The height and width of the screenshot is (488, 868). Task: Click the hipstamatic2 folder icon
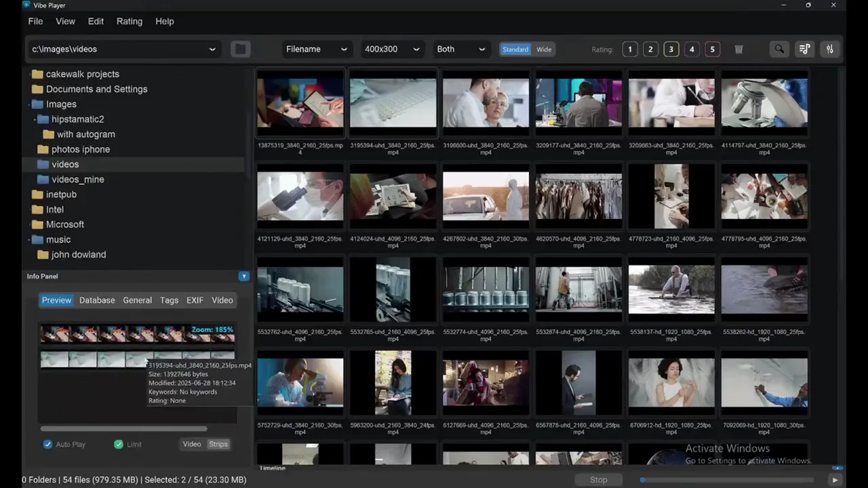tap(43, 119)
